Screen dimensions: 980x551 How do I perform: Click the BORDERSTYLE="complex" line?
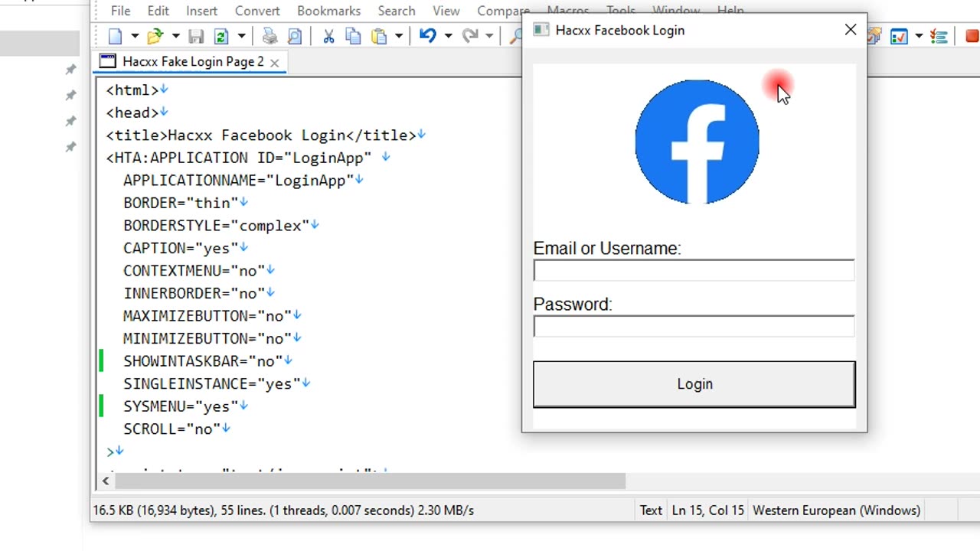(220, 226)
